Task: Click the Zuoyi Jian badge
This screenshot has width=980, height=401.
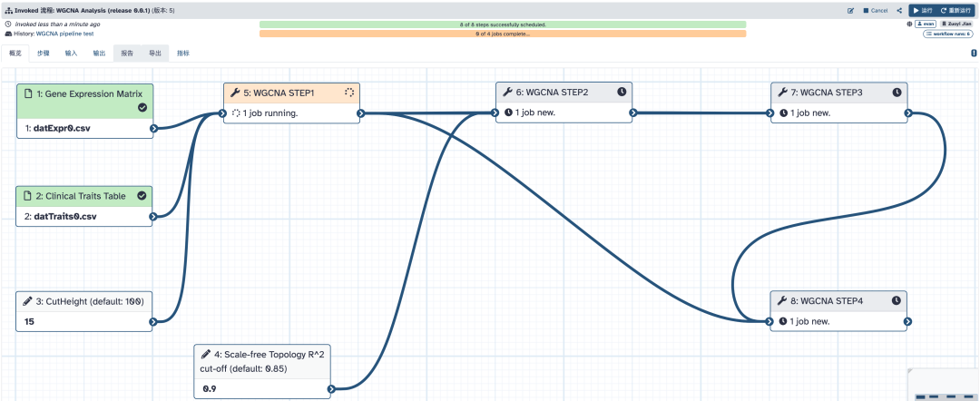Action: 955,24
